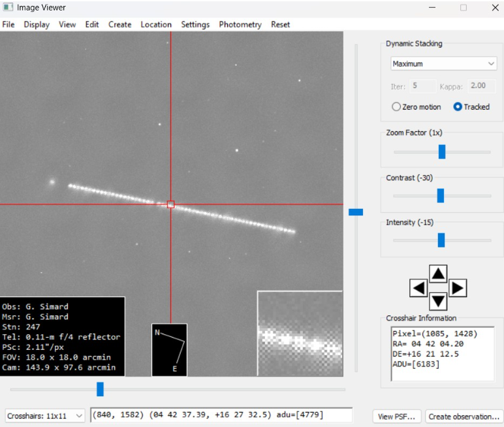
Task: Click the Contrast slider handle
Action: [440, 196]
